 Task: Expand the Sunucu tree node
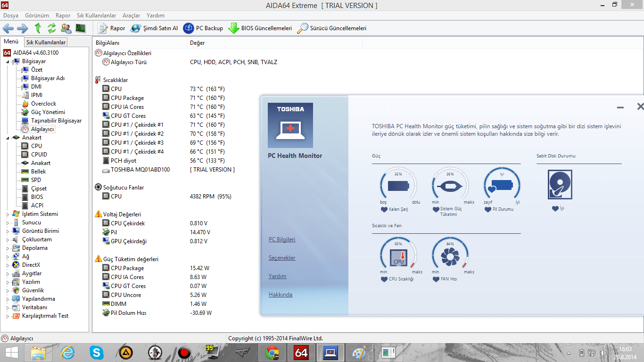pyautogui.click(x=8, y=223)
